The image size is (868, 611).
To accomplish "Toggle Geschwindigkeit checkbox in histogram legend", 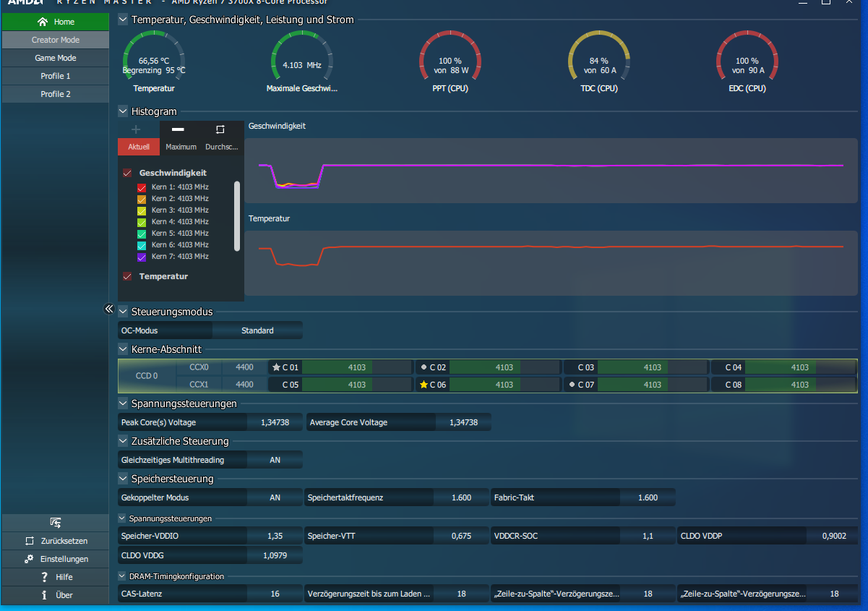I will (127, 173).
